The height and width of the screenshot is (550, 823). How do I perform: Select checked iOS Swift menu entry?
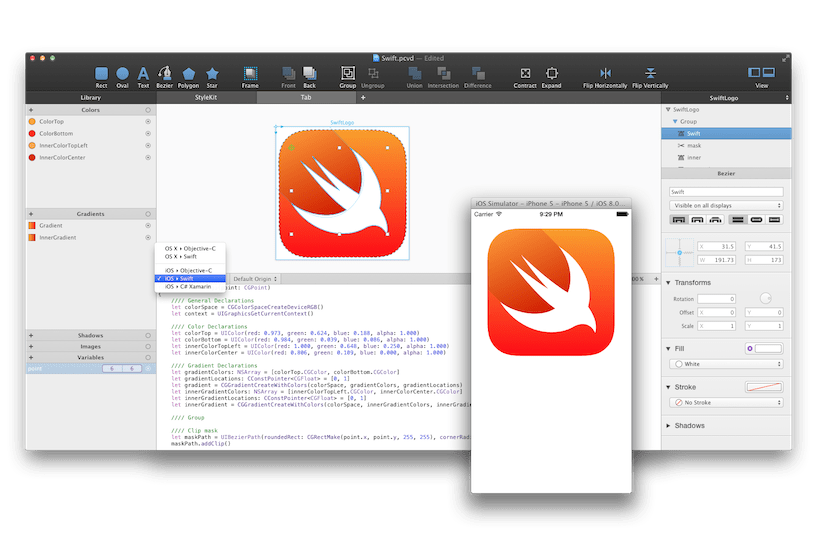coord(190,279)
